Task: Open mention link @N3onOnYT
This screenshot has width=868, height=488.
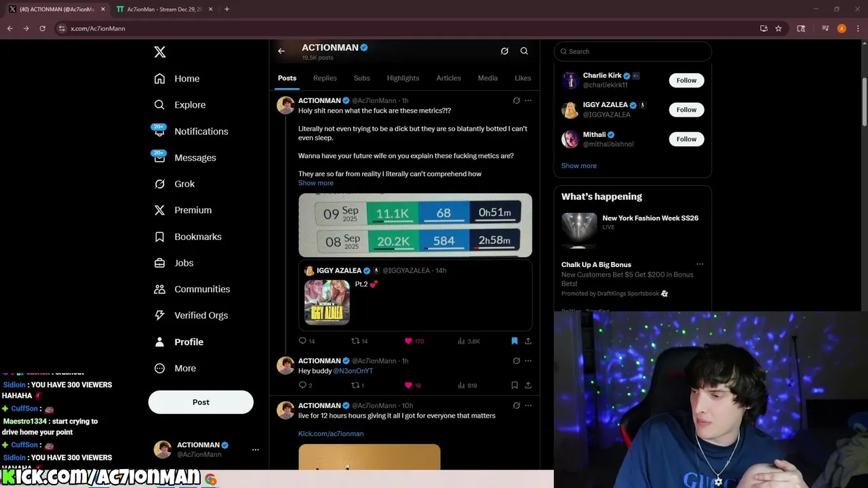Action: [x=353, y=371]
